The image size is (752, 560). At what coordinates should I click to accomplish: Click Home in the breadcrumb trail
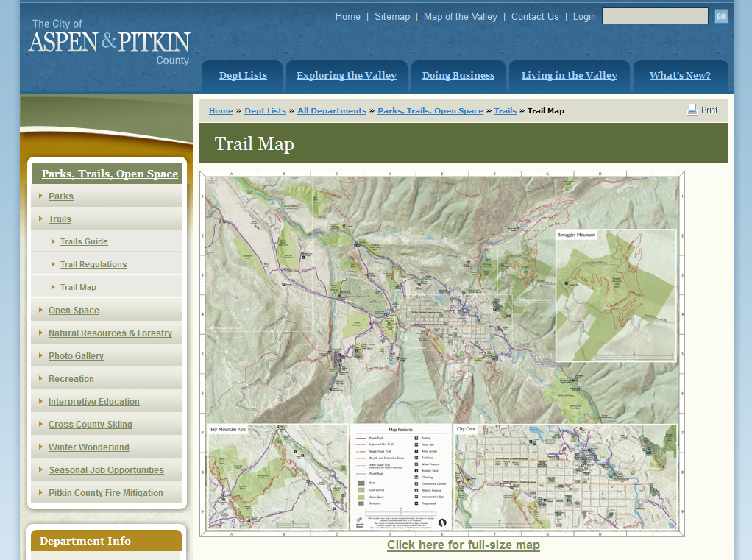[221, 111]
